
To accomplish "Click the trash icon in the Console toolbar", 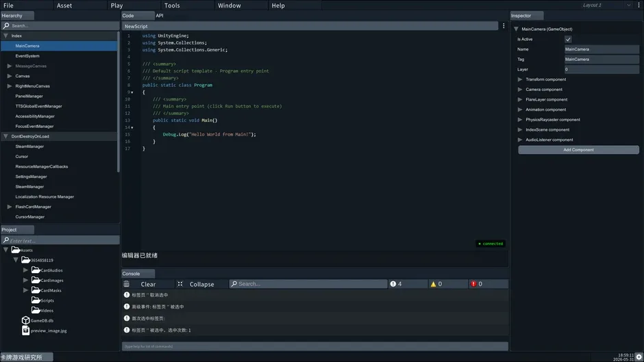I will 127,284.
